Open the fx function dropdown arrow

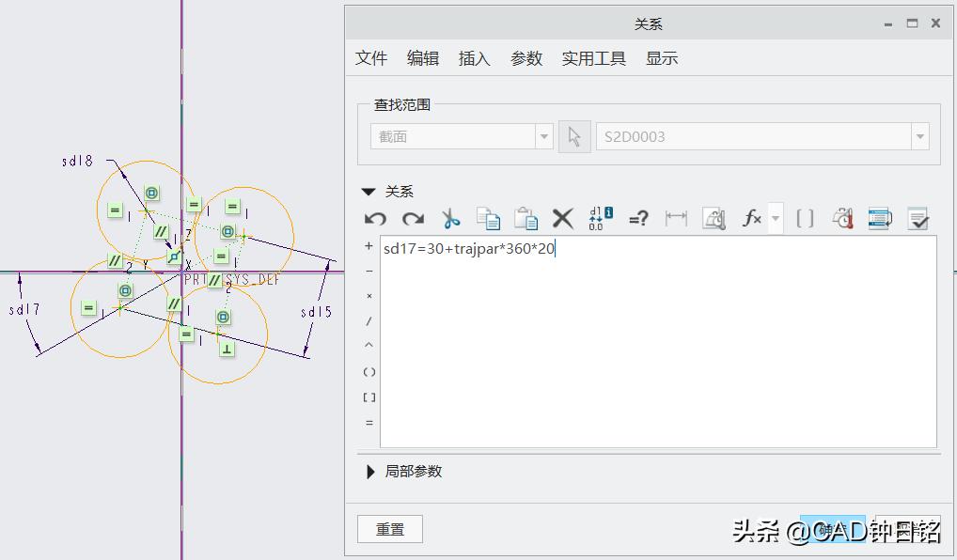pyautogui.click(x=774, y=218)
